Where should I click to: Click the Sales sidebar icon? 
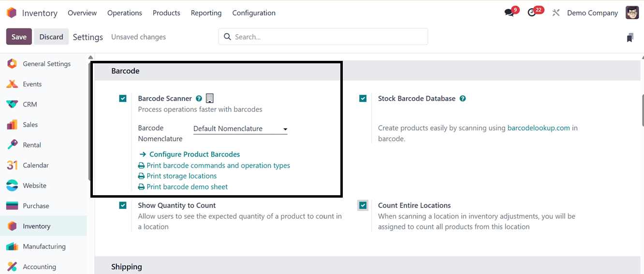tap(12, 125)
